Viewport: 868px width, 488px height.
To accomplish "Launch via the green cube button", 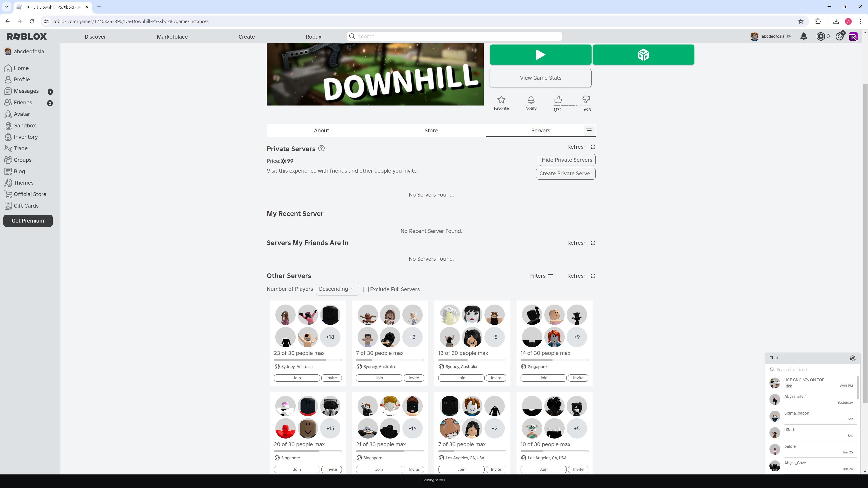I will (x=643, y=54).
